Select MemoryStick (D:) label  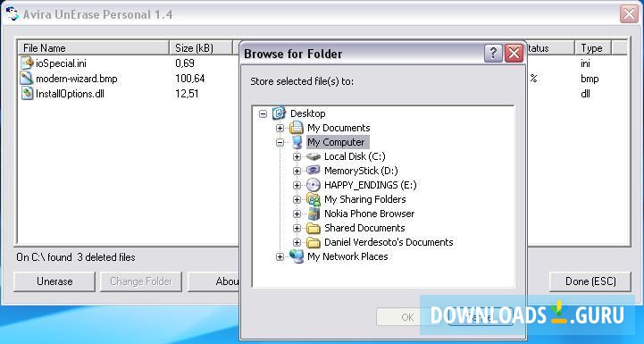click(x=361, y=171)
